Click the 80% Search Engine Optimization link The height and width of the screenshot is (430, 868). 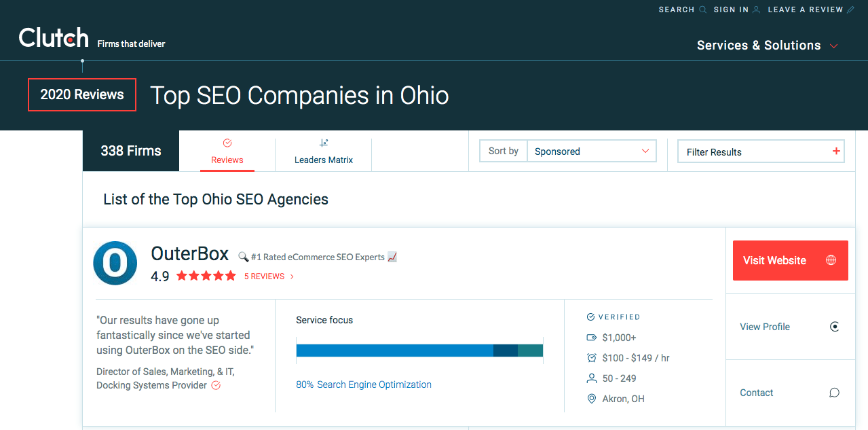pyautogui.click(x=363, y=384)
